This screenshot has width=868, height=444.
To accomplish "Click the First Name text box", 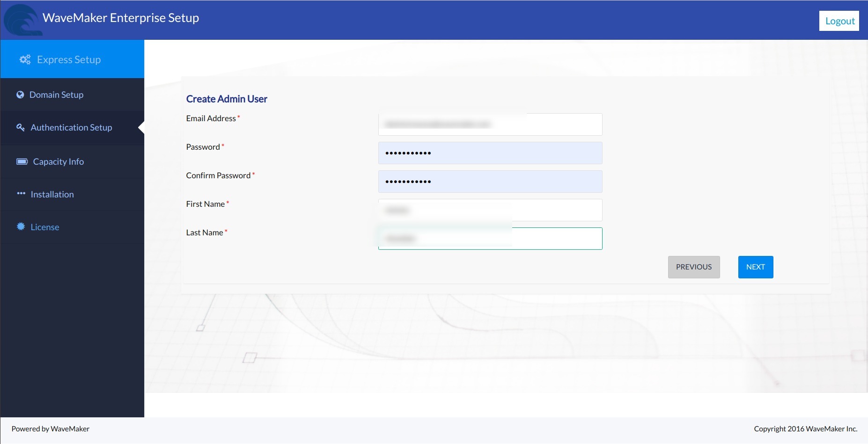I will point(490,210).
